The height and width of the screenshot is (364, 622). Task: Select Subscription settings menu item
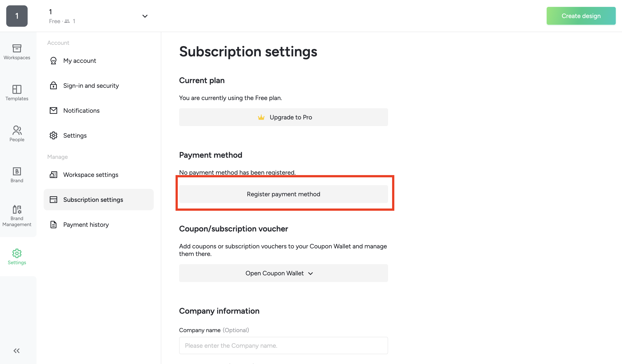[93, 199]
